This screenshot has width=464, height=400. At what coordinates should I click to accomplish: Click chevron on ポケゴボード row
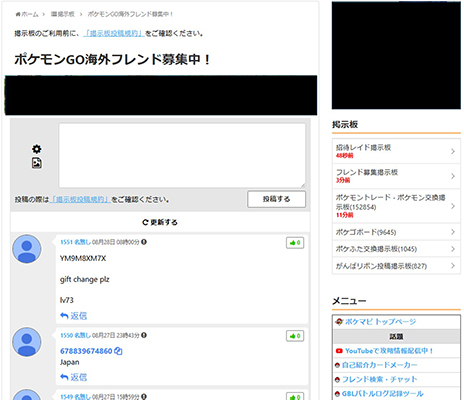point(453,232)
